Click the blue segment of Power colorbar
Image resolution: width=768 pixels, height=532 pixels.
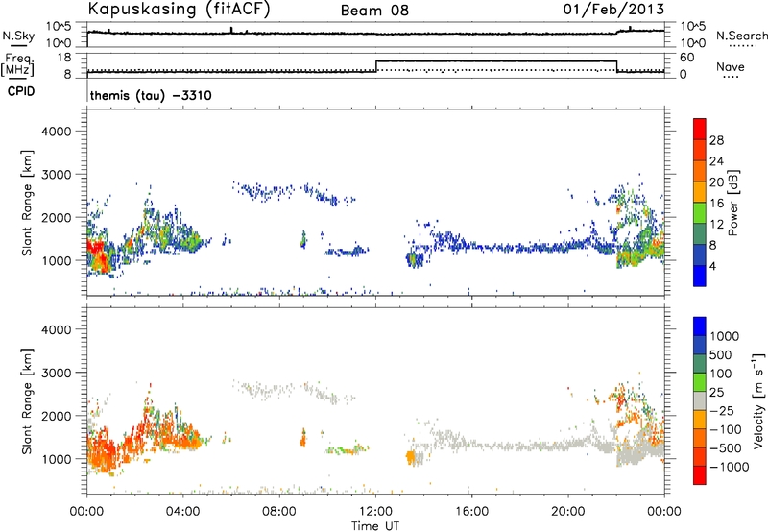coord(700,276)
